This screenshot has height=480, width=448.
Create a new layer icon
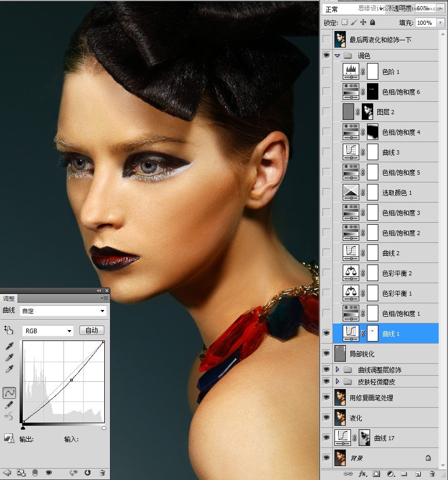coord(418,474)
